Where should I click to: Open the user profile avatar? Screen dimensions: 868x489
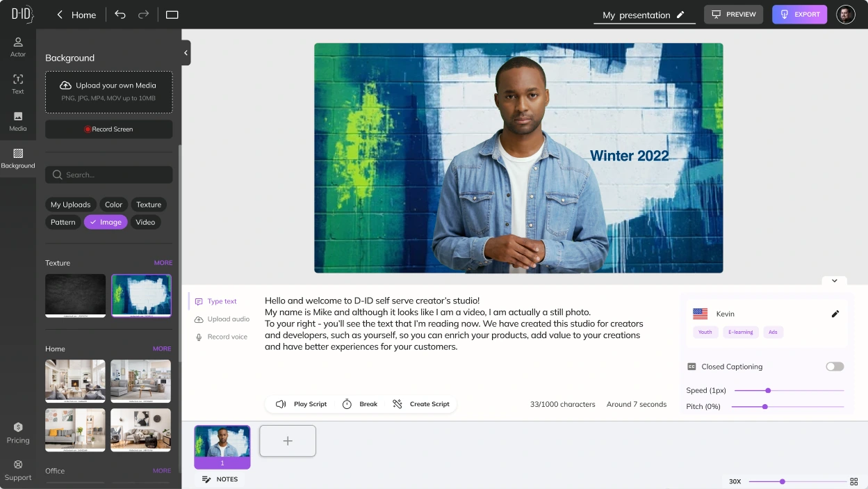pyautogui.click(x=846, y=15)
